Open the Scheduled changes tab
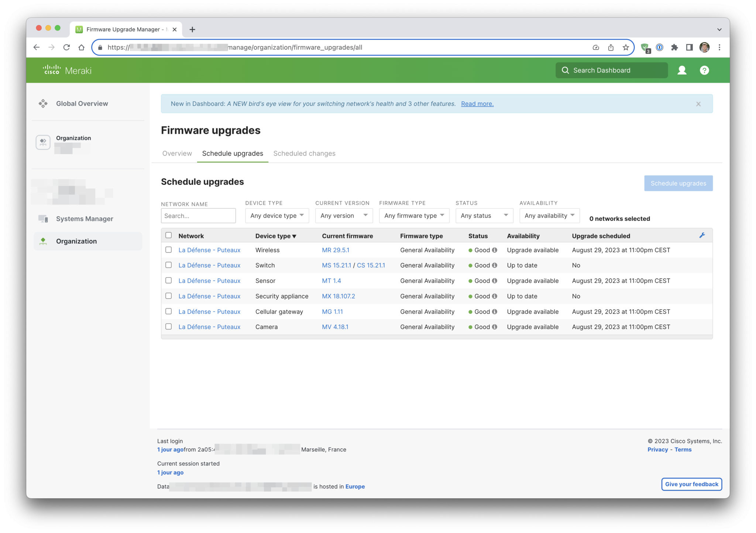This screenshot has width=756, height=533. coord(304,153)
